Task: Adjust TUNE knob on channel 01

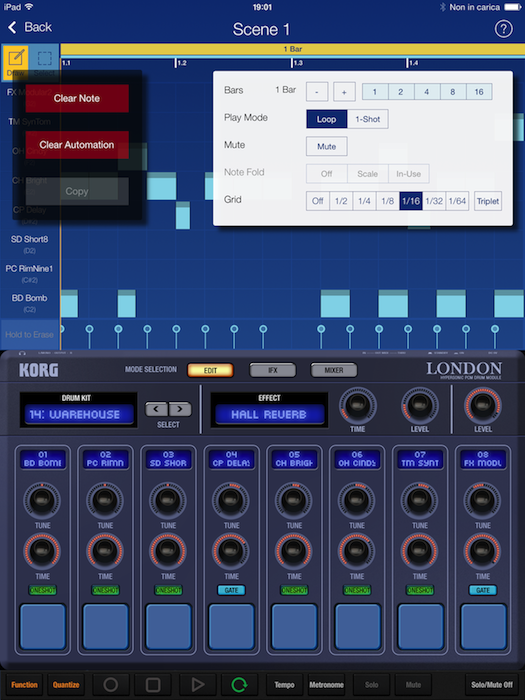Action: point(42,500)
